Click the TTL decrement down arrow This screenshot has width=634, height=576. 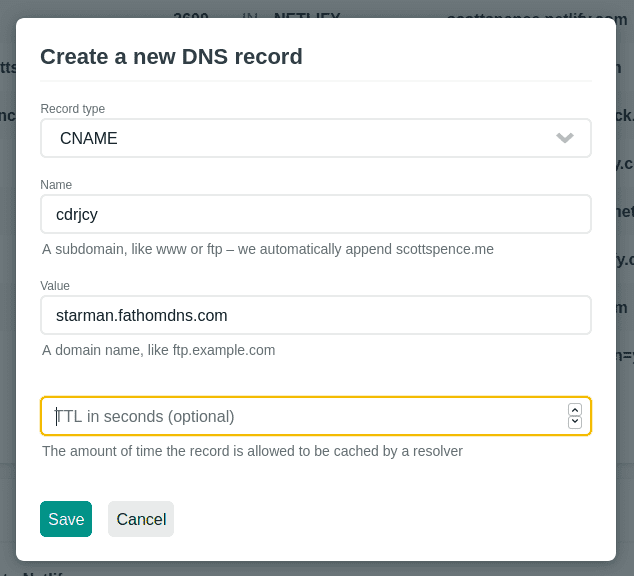click(x=574, y=422)
